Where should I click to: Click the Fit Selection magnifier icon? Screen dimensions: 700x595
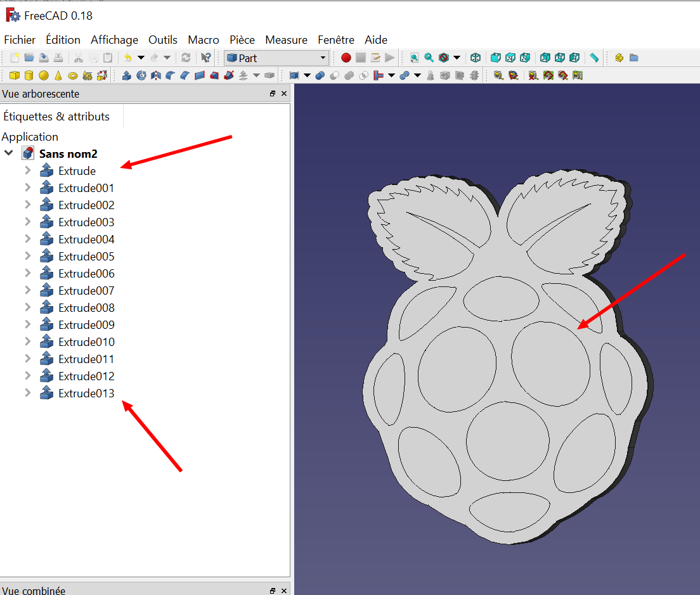(429, 58)
